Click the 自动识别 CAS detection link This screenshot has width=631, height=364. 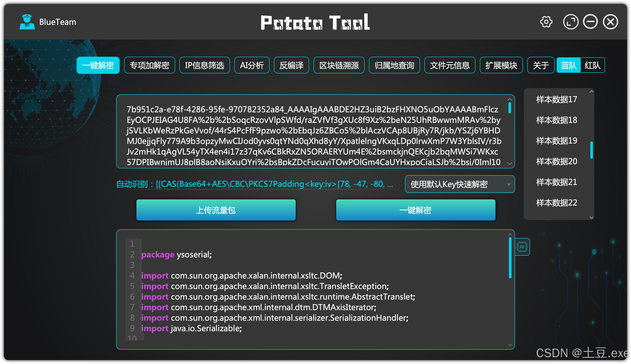coord(255,184)
